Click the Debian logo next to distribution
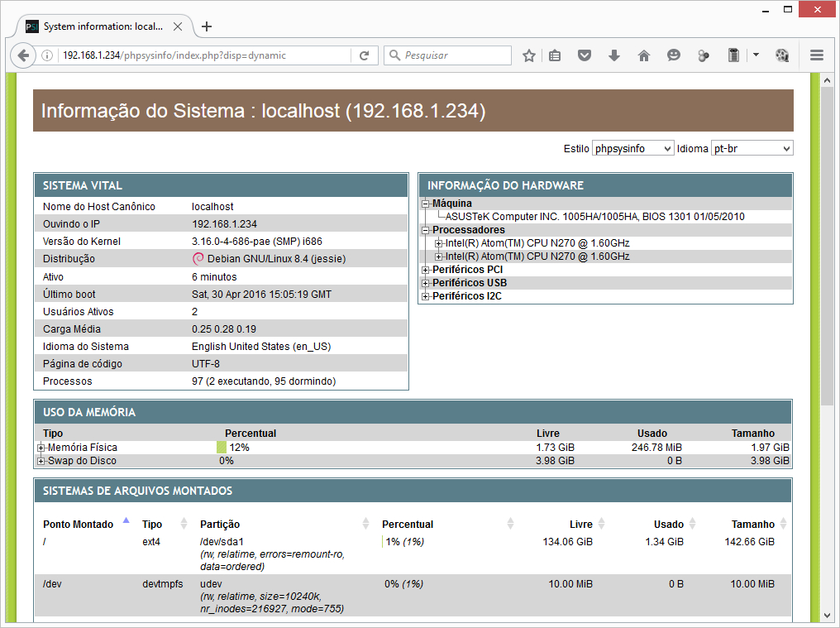 pos(198,258)
